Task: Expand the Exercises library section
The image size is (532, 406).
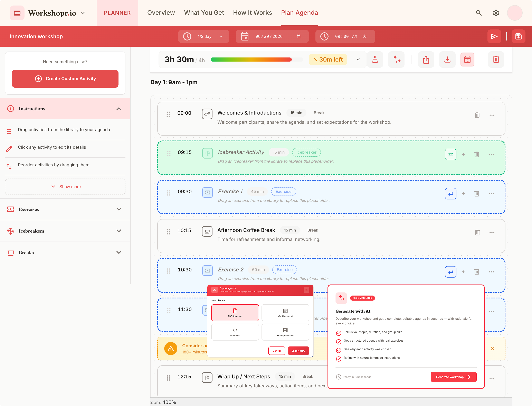Action: pos(119,209)
